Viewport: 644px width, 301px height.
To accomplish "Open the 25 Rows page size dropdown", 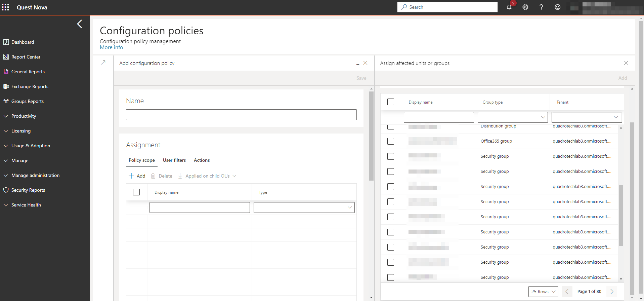I will coord(543,292).
